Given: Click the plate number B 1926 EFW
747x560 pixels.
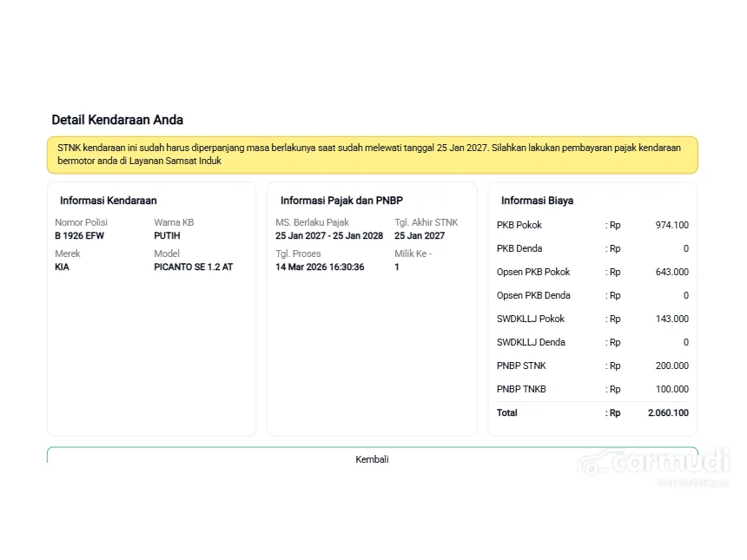Looking at the screenshot, I should click(x=80, y=235).
